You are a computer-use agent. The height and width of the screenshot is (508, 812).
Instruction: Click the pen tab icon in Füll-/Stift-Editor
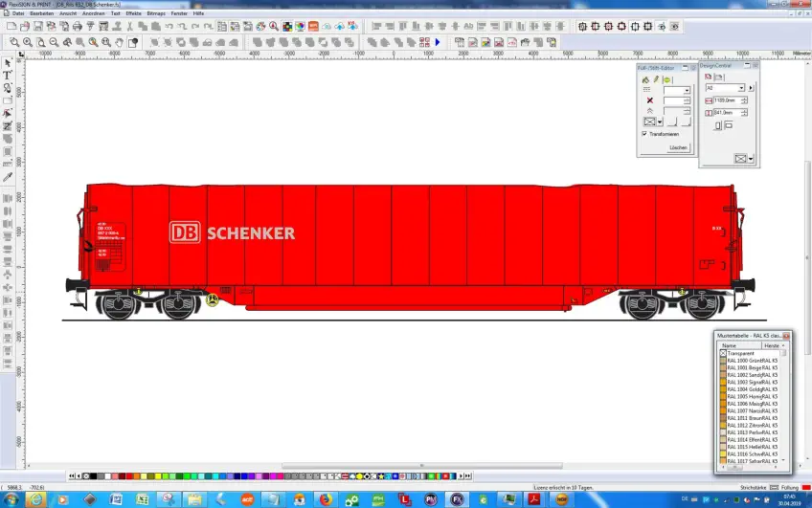coord(656,79)
